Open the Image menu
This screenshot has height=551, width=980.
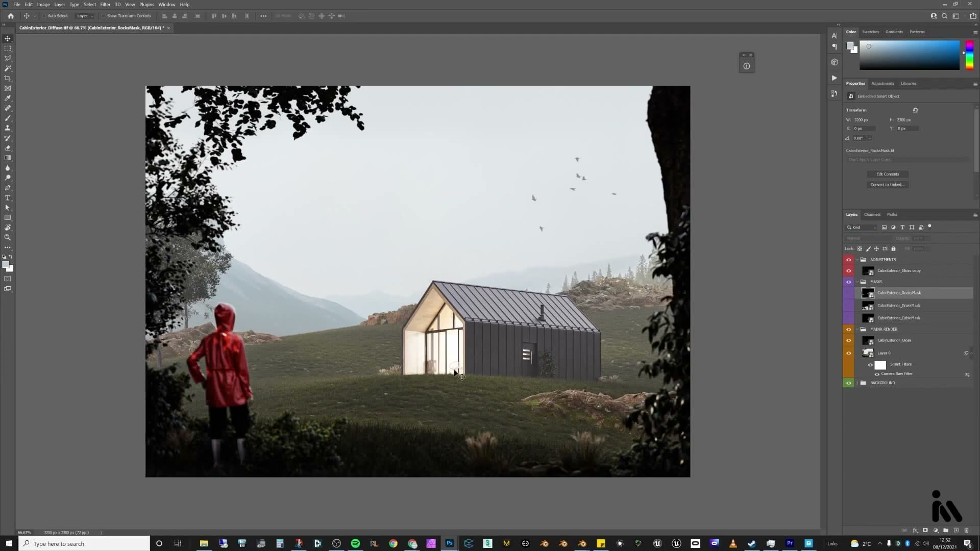pyautogui.click(x=43, y=5)
